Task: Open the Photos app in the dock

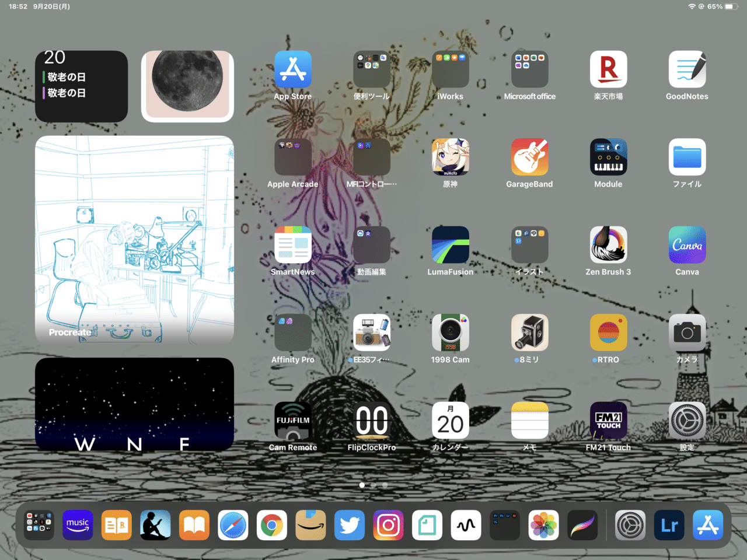Action: tap(543, 525)
